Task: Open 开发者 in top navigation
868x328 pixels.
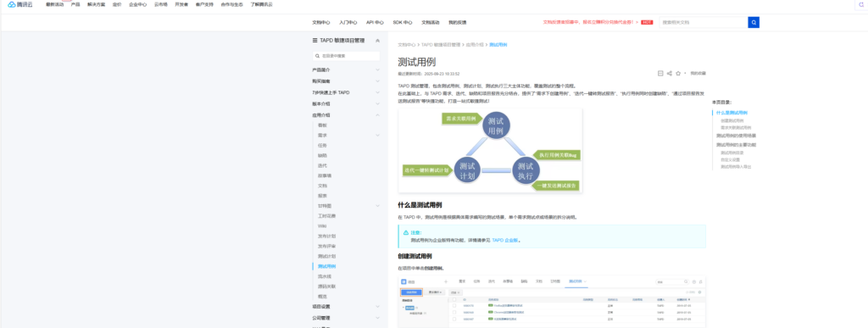Action: (181, 4)
